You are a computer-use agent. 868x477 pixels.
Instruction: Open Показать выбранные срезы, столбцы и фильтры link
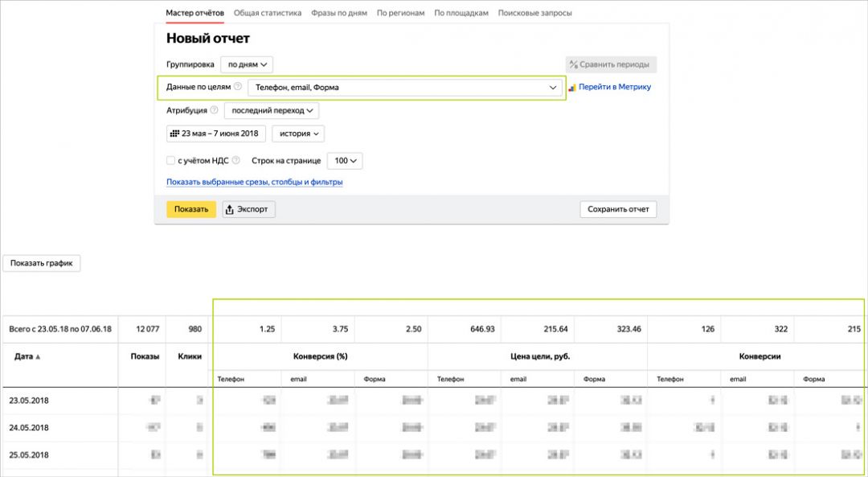coord(255,183)
